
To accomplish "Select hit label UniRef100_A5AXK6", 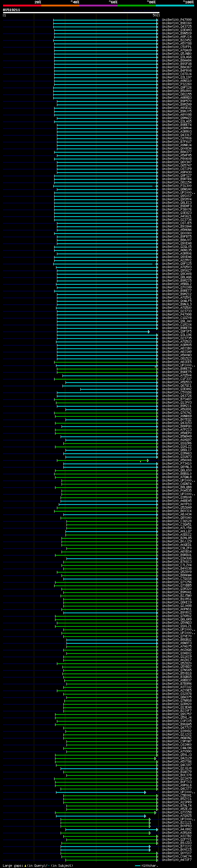I will click(x=177, y=460).
